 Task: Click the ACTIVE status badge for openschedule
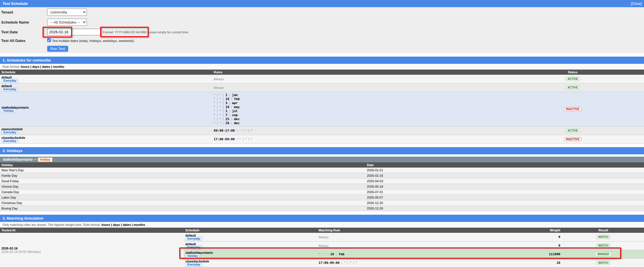pyautogui.click(x=572, y=131)
